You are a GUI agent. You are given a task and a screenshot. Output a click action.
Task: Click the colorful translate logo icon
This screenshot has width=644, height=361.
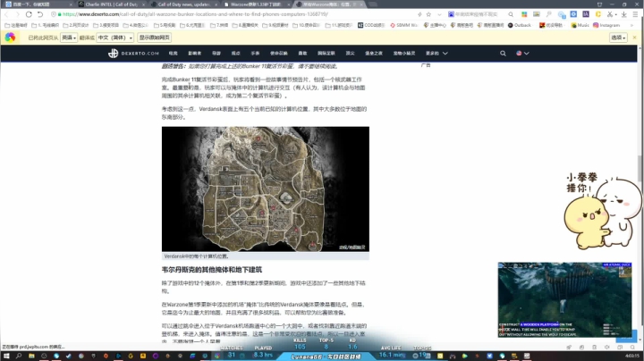tap(10, 38)
